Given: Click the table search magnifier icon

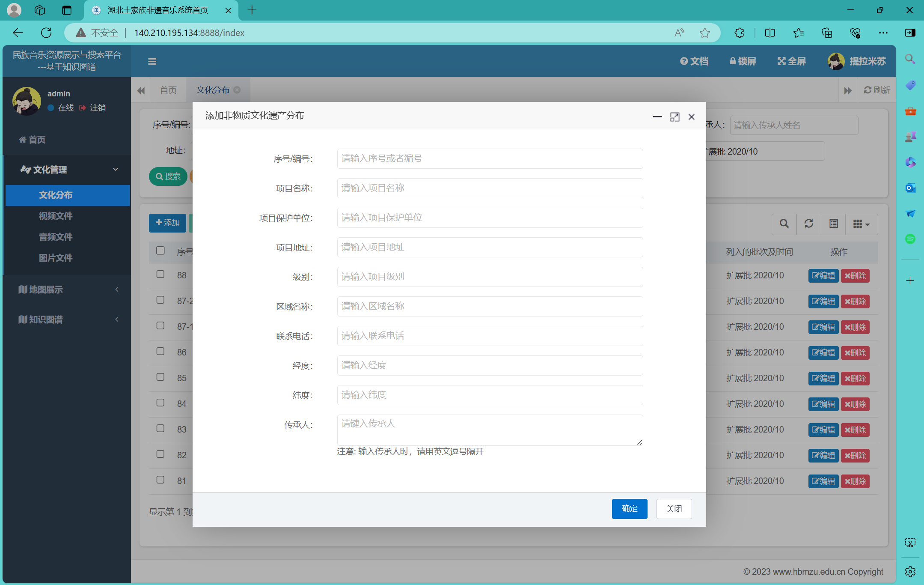Looking at the screenshot, I should 784,224.
